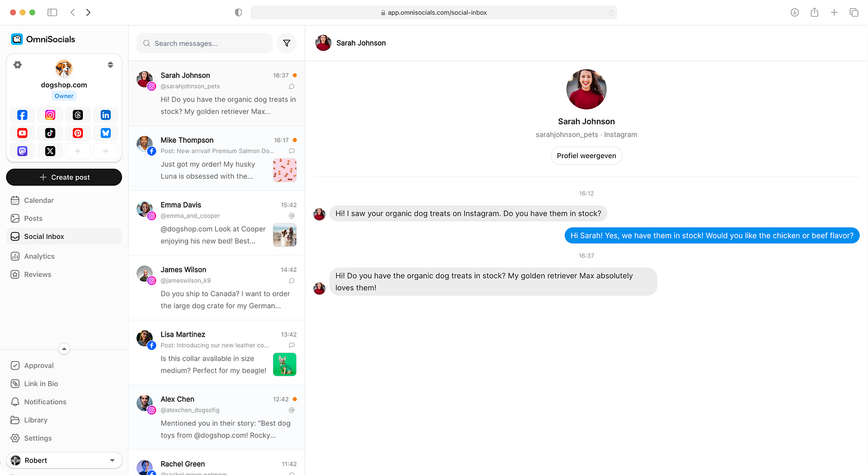Go back with Safari back arrow
This screenshot has width=868, height=475.
(x=72, y=12)
